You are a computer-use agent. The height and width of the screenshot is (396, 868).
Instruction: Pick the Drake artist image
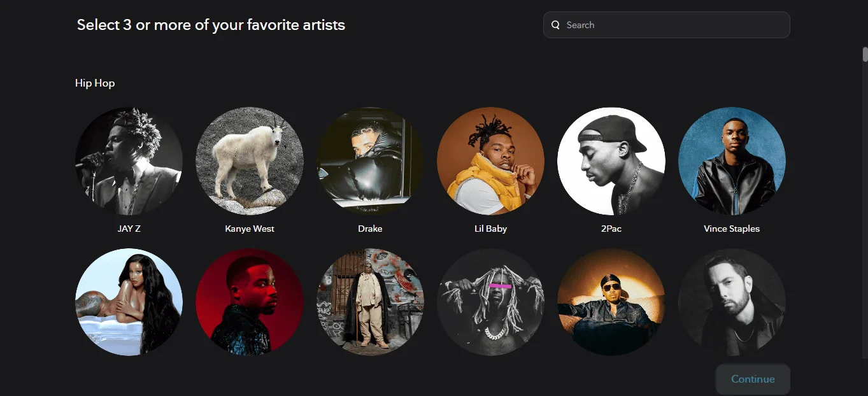(370, 160)
